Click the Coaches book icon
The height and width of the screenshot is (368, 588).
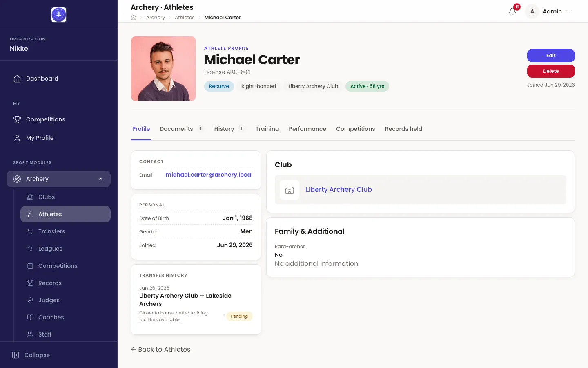pos(30,317)
